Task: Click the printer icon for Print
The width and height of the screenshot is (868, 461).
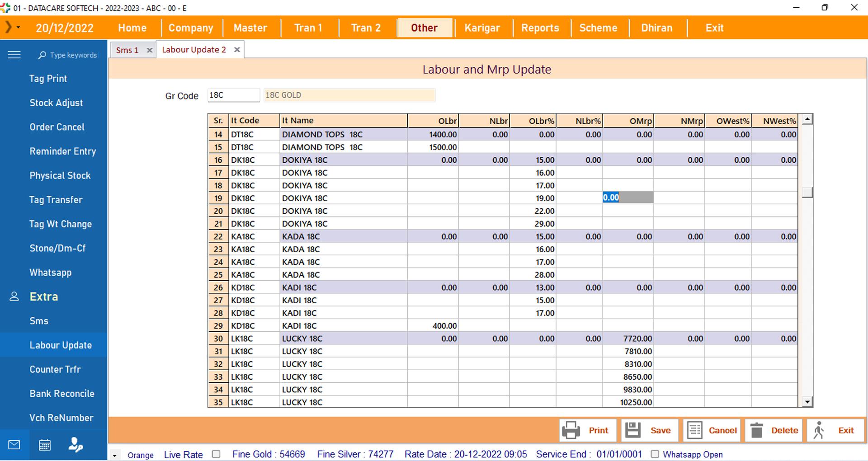Action: pyautogui.click(x=571, y=430)
